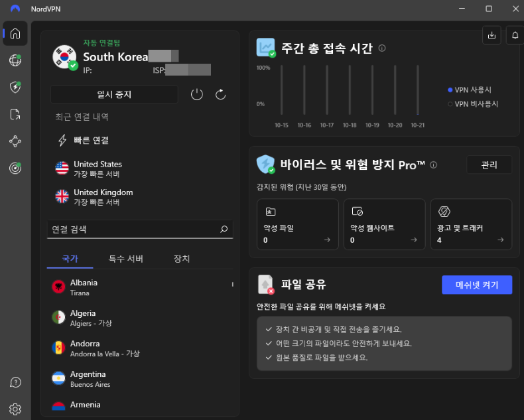This screenshot has width=524, height=420.
Task: Disconnect VPN with the power icon
Action: 197,95
